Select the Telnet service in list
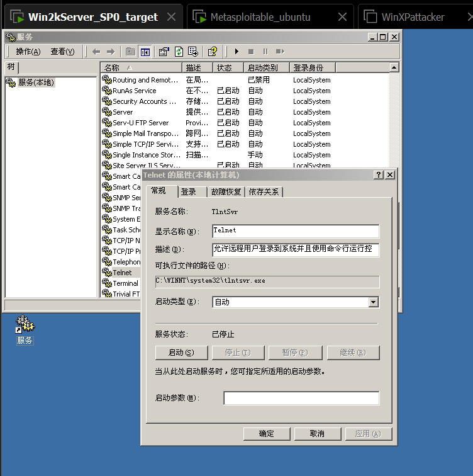 (122, 272)
